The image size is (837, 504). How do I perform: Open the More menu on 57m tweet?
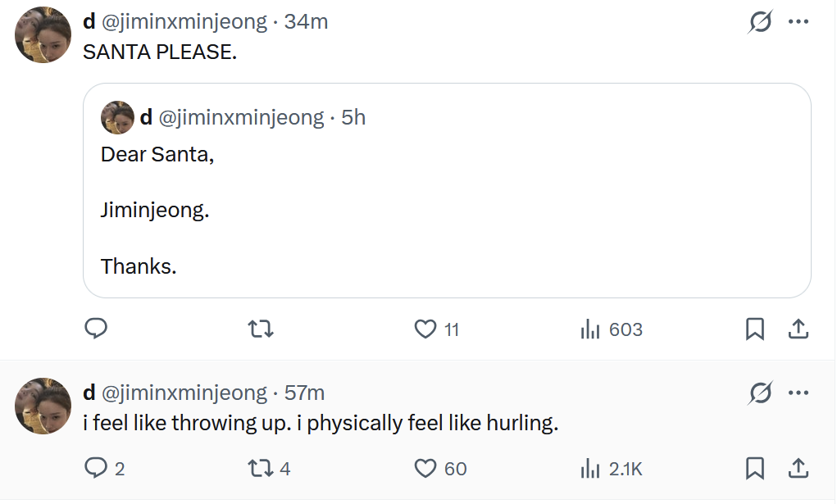pyautogui.click(x=798, y=393)
